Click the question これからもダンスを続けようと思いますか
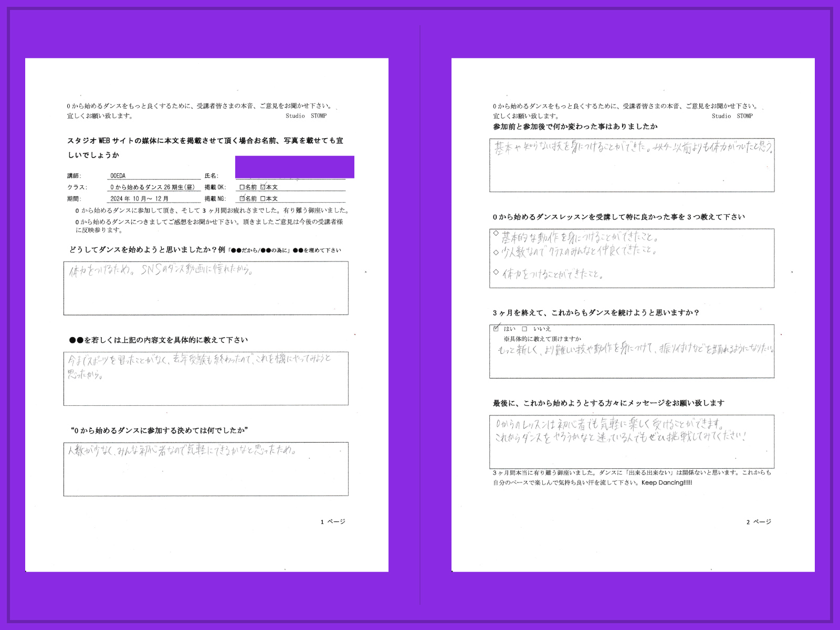This screenshot has width=840, height=630. (x=596, y=313)
